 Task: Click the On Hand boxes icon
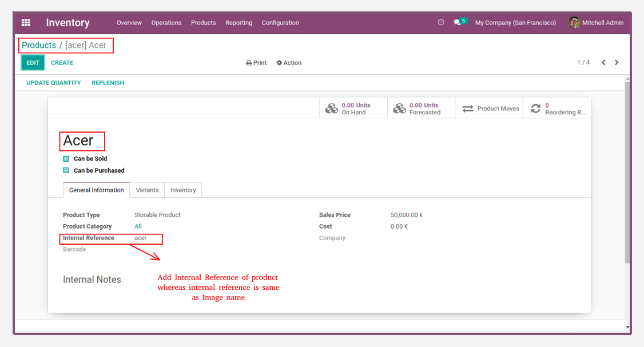point(332,109)
